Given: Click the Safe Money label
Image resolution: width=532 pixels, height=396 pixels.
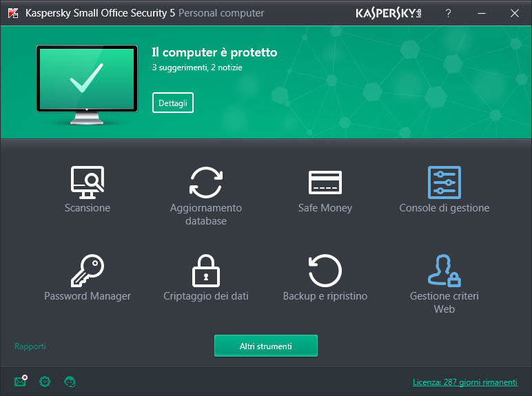Looking at the screenshot, I should [325, 207].
